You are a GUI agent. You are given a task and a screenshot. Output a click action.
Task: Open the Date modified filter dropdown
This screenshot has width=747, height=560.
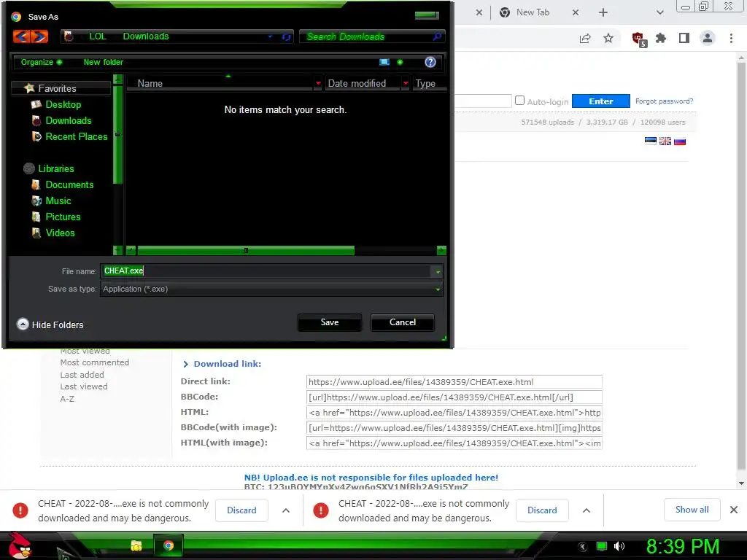click(406, 83)
